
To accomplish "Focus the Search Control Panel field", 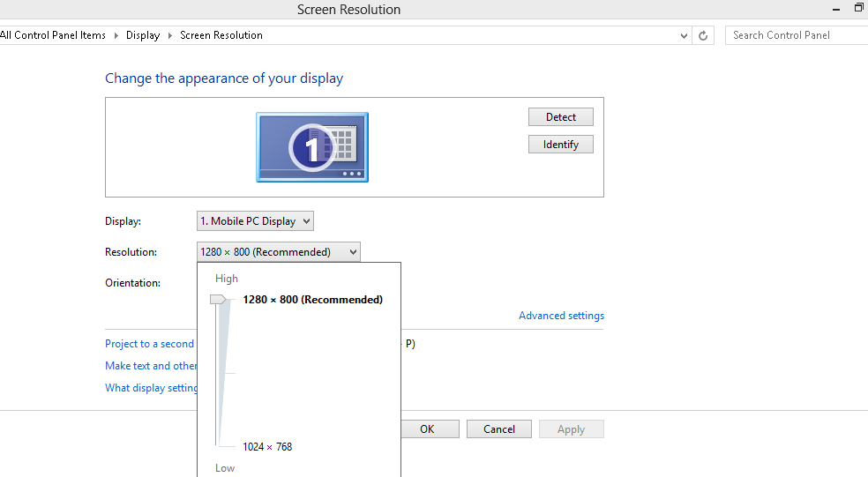I will [x=797, y=35].
